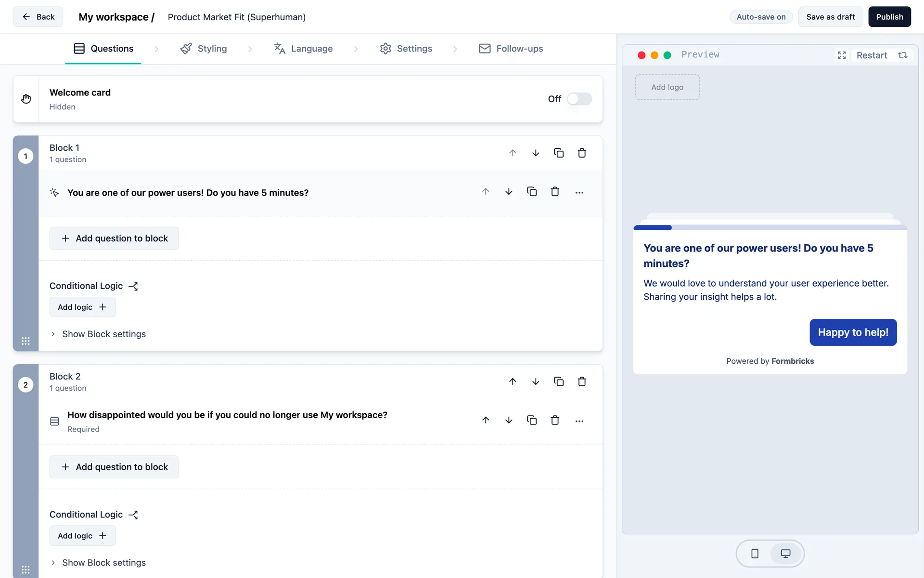Restart the survey preview
Viewport: 924px width, 578px height.
(882, 55)
